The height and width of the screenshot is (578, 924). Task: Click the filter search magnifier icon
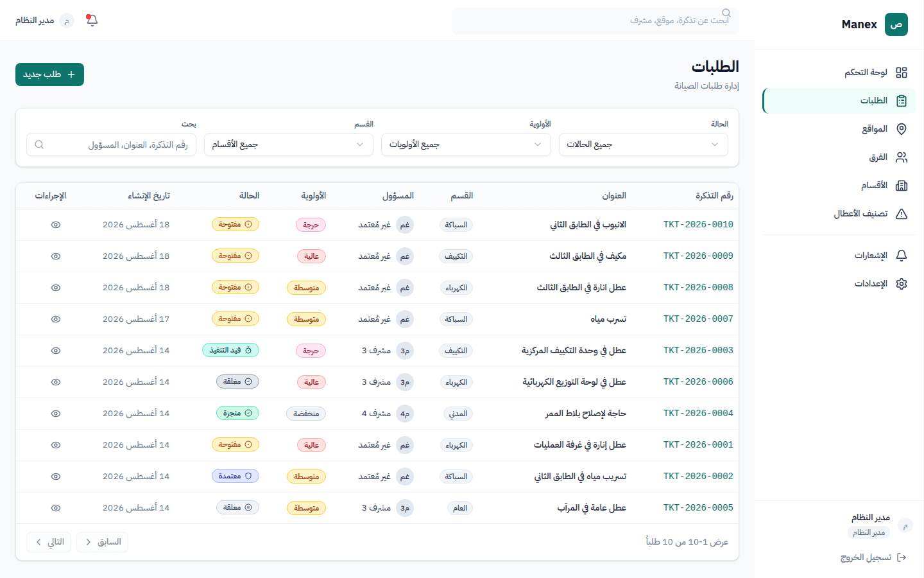pyautogui.click(x=39, y=144)
